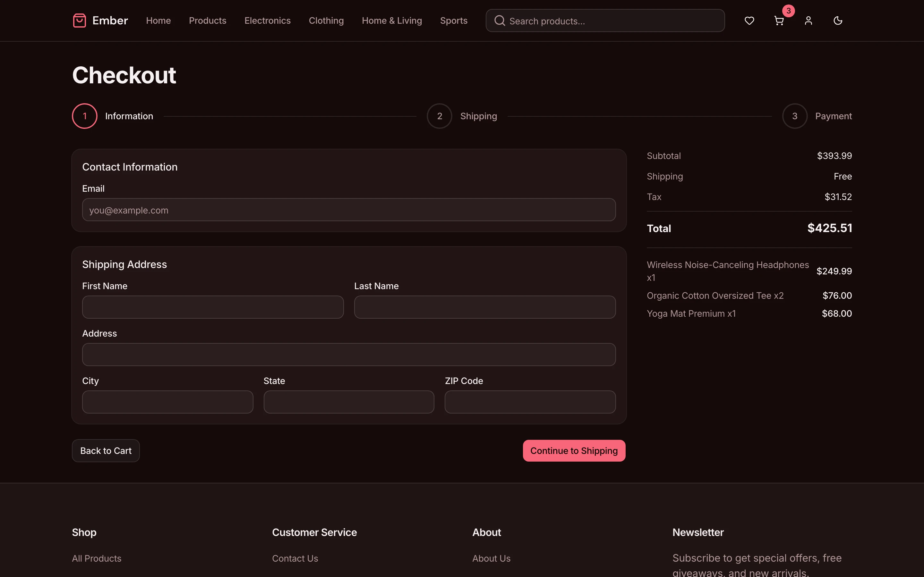Select step 1 Information circle indicator

84,116
